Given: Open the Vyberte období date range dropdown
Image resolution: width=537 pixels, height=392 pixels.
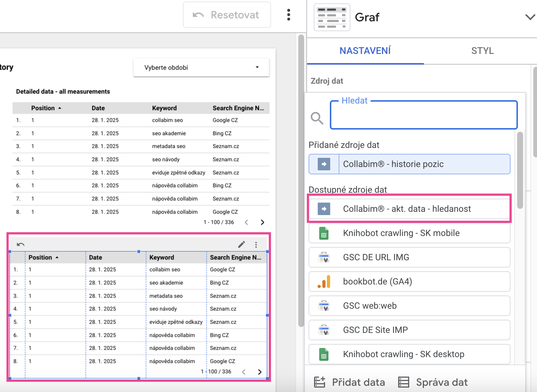Looking at the screenshot, I should click(201, 68).
